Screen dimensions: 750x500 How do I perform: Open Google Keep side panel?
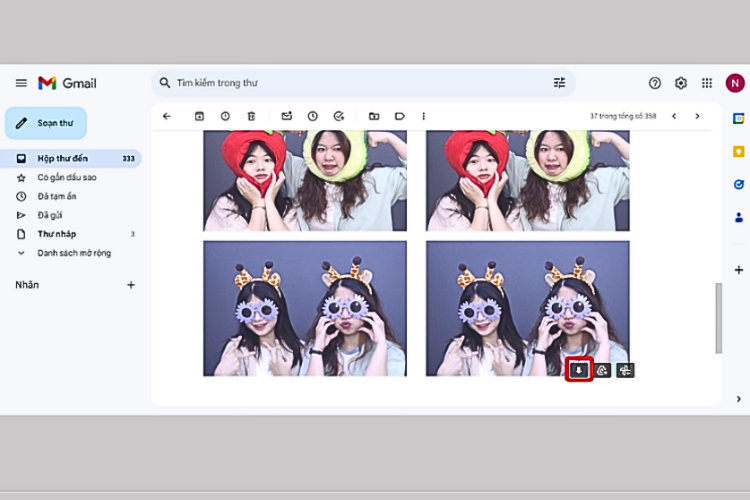pyautogui.click(x=739, y=152)
